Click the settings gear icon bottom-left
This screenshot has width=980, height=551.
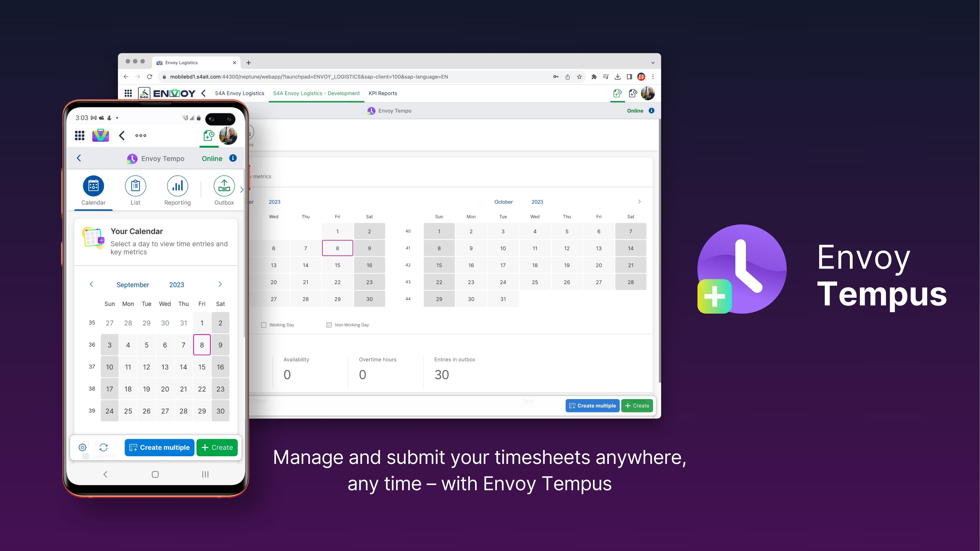82,447
